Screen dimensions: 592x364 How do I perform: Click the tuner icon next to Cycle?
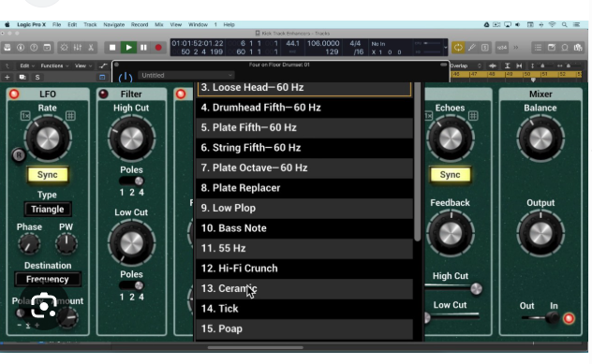[471, 48]
